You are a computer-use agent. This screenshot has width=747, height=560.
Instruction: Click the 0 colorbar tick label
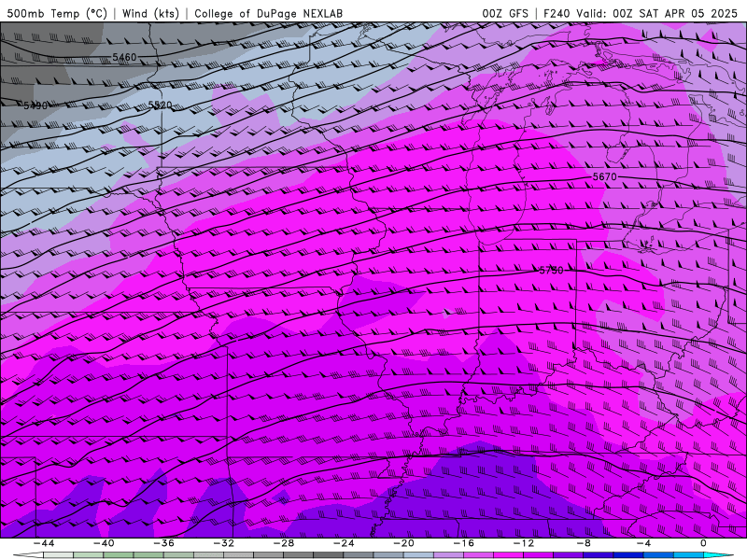pos(703,543)
